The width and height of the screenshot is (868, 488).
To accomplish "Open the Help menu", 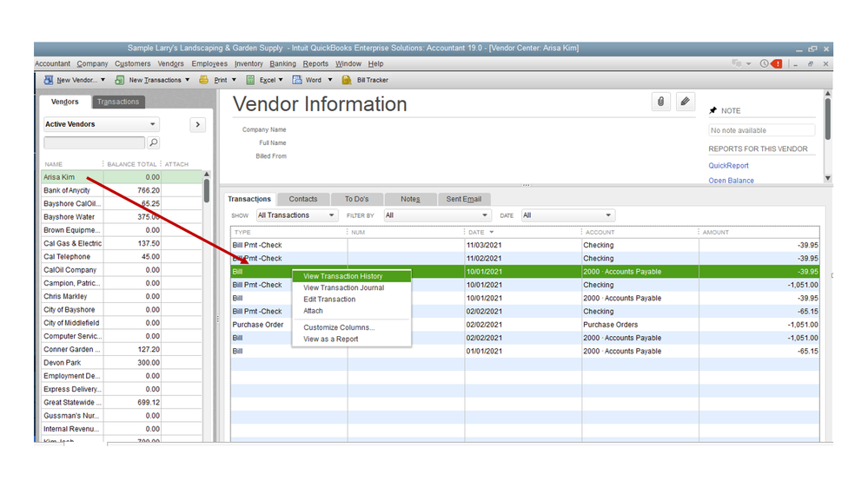I will (x=376, y=63).
